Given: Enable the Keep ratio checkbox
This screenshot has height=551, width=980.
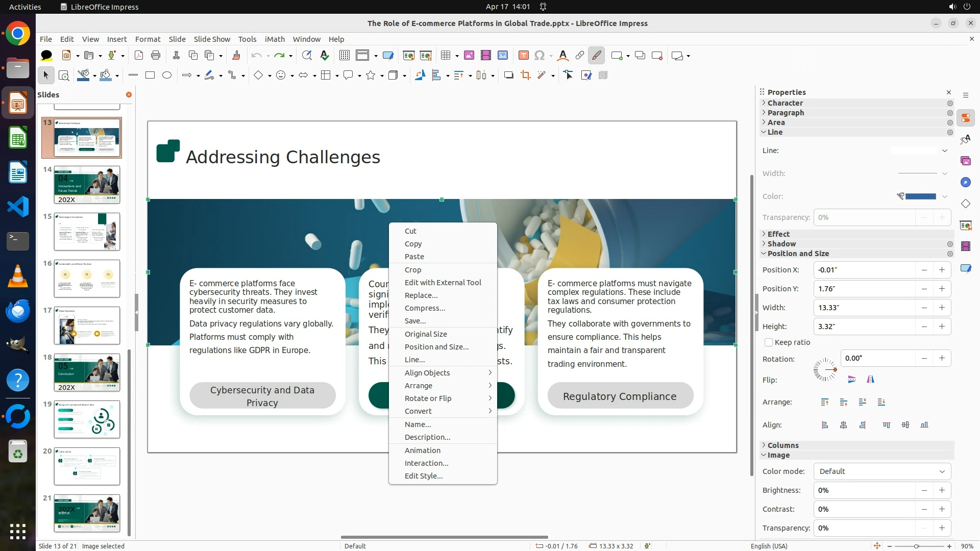Looking at the screenshot, I should click(x=769, y=343).
